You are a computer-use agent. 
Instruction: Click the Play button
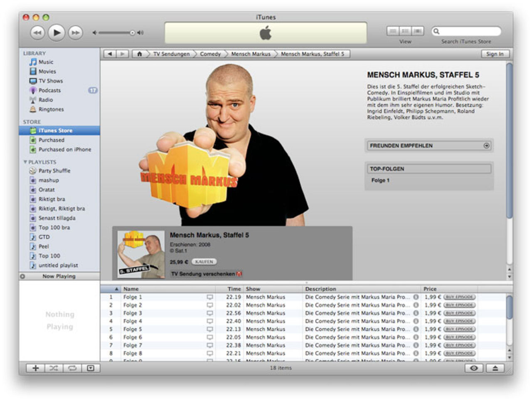pyautogui.click(x=57, y=32)
